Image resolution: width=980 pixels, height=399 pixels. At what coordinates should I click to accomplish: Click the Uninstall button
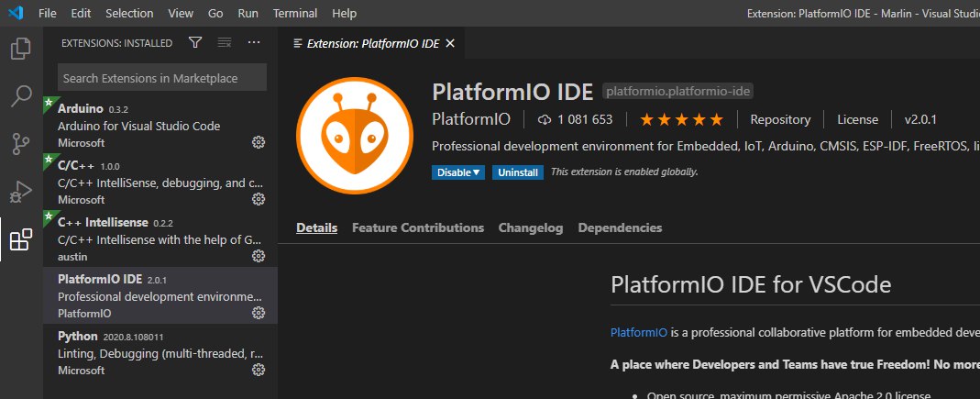[517, 172]
